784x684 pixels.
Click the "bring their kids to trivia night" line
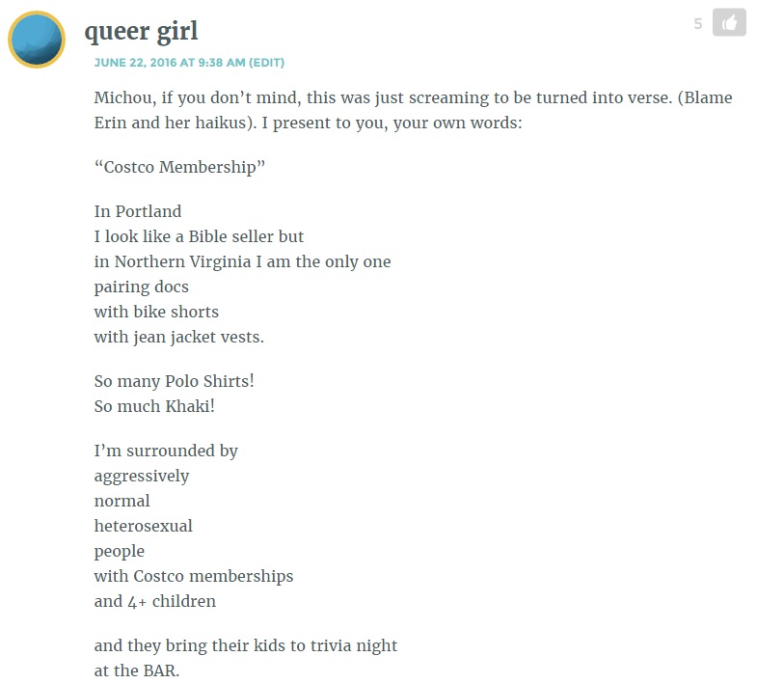pyautogui.click(x=246, y=645)
